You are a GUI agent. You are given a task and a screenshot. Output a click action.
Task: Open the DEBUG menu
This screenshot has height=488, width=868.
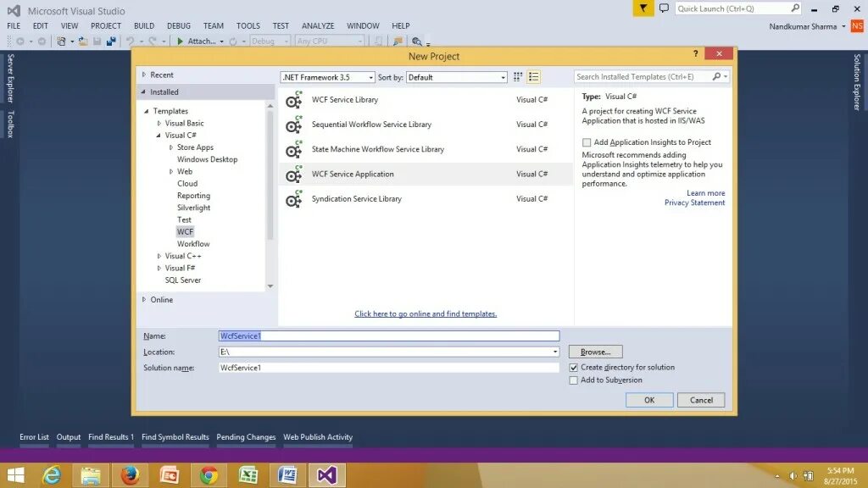point(179,26)
